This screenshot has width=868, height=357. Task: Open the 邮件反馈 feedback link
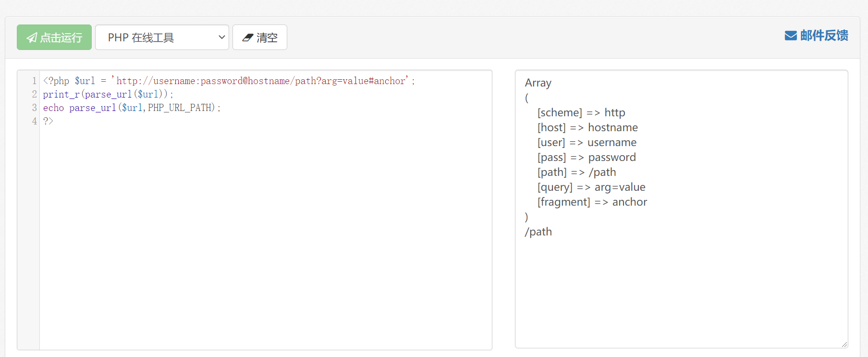tap(823, 36)
